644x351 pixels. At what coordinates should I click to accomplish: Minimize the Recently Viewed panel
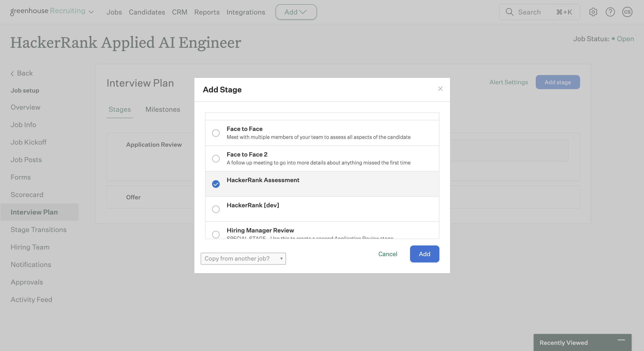(621, 340)
